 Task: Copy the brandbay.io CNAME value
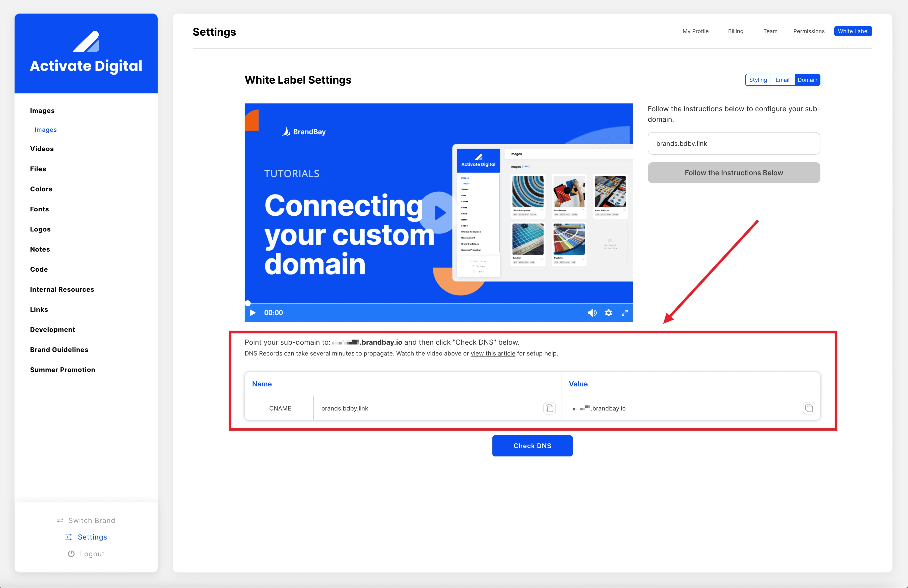pos(809,408)
